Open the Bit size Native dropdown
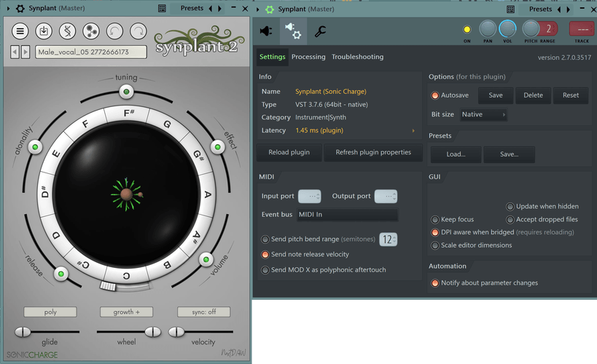The width and height of the screenshot is (597, 364). (x=483, y=114)
